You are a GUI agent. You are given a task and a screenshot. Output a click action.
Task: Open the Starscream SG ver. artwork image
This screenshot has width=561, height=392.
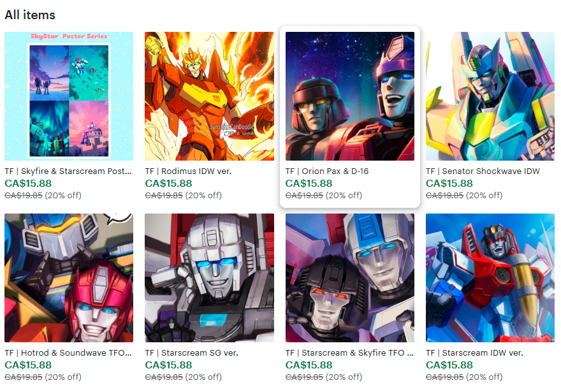point(209,278)
